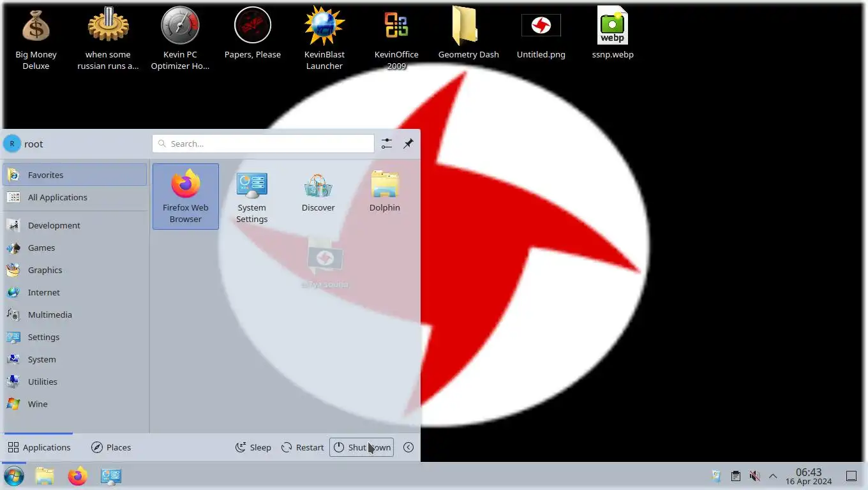Select the Favorites category
The width and height of the screenshot is (868, 490).
pyautogui.click(x=75, y=175)
